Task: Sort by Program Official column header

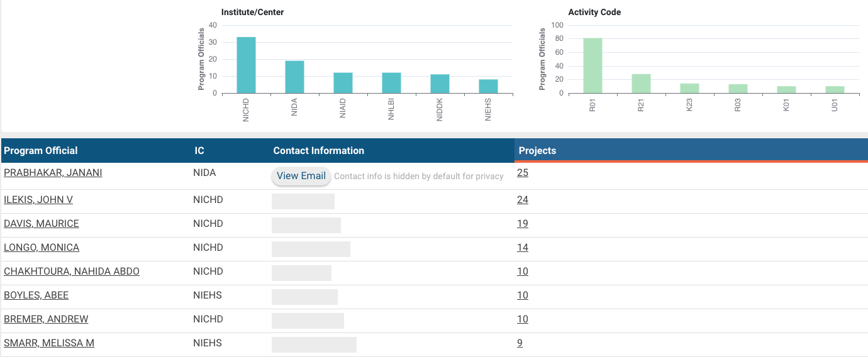Action: [x=41, y=151]
